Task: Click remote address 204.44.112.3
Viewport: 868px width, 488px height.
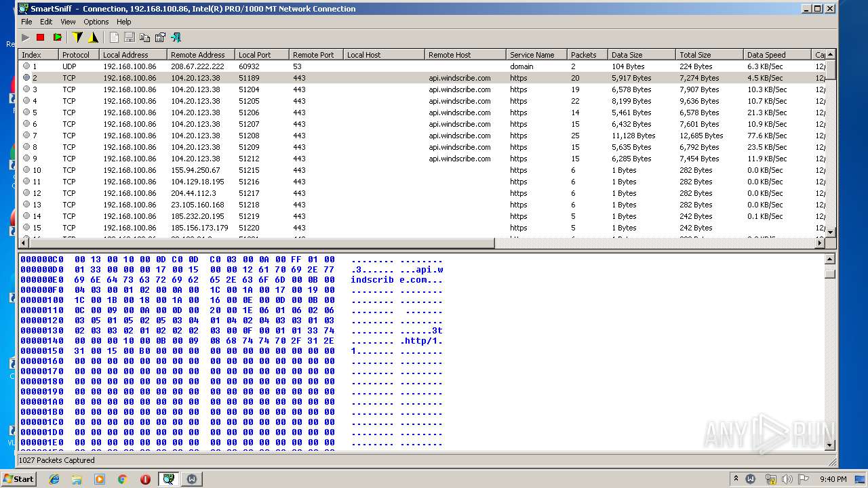Action: point(193,193)
